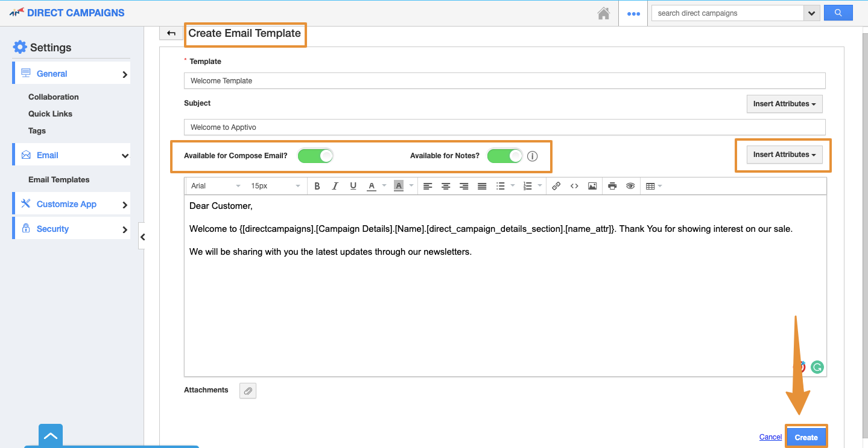The image size is (868, 448).
Task: Open the font family dropdown showing Arial
Action: point(215,185)
